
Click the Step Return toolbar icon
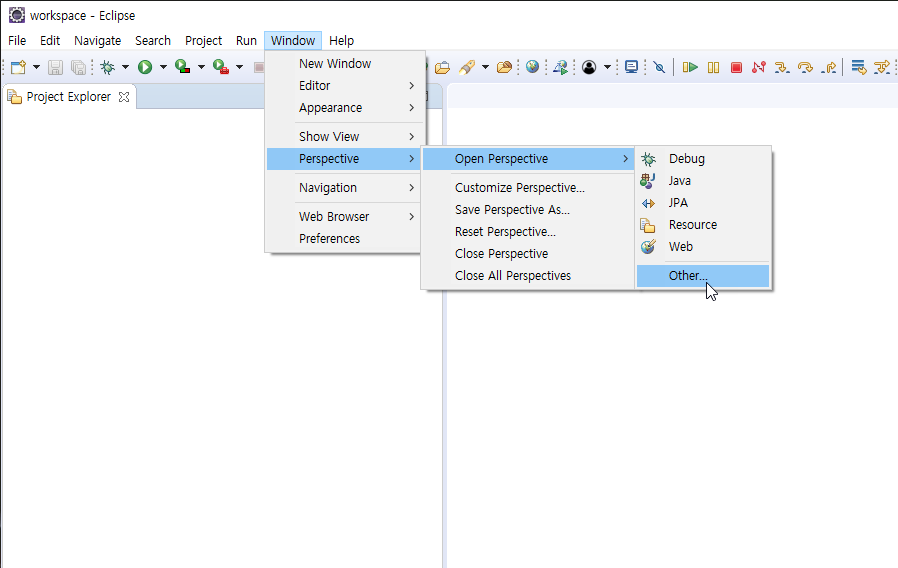(829, 67)
